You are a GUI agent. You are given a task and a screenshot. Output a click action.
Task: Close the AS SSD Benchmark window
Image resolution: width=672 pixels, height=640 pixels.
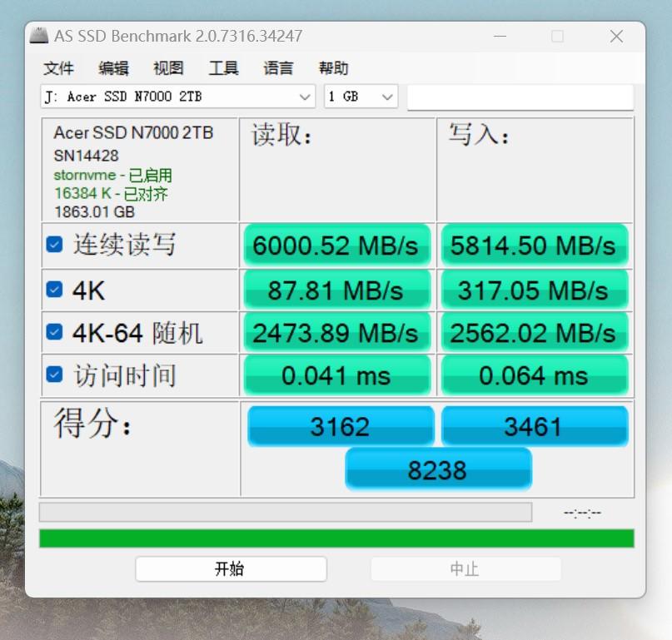coord(616,37)
